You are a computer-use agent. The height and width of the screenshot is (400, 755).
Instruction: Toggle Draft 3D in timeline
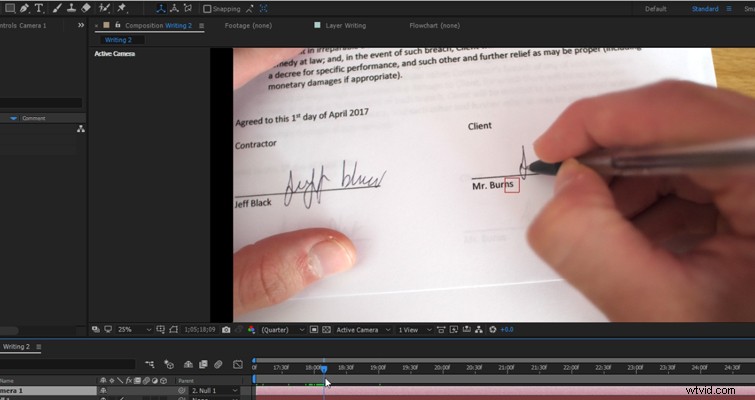point(169,364)
